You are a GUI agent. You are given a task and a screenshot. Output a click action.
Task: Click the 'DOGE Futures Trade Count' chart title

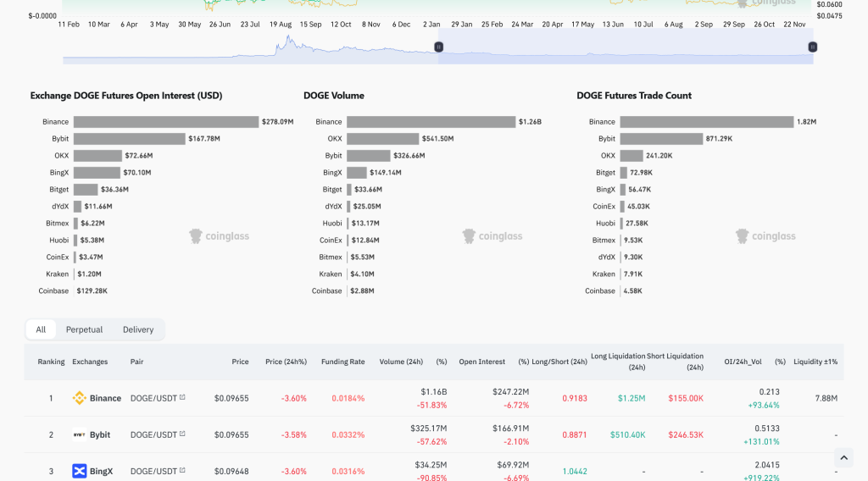click(634, 96)
